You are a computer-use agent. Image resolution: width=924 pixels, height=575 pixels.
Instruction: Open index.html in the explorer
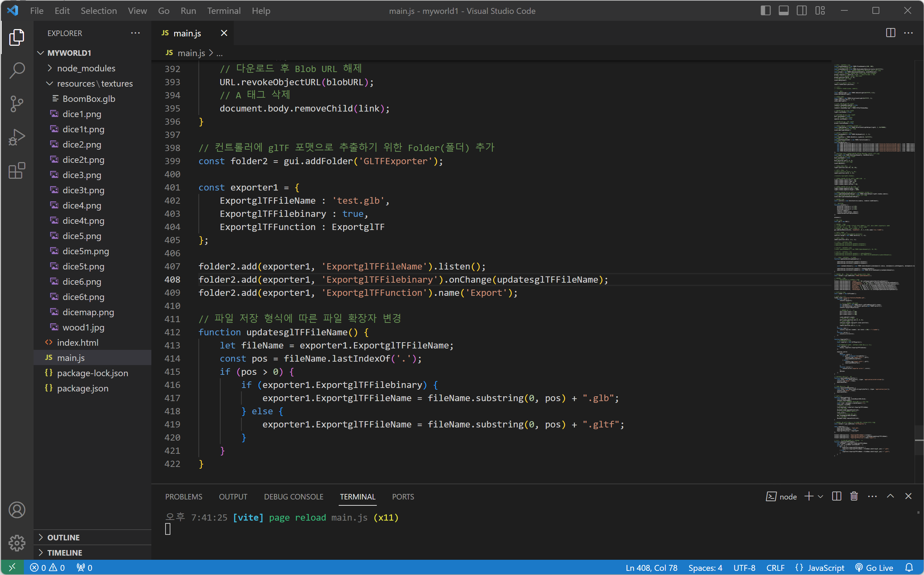point(78,343)
